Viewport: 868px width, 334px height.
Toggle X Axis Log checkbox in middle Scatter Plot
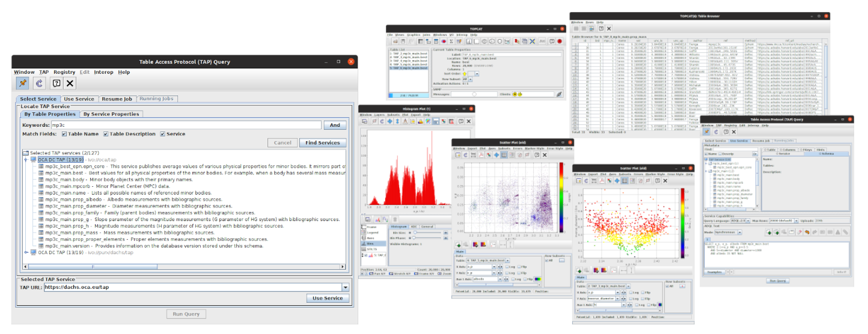pyautogui.click(x=507, y=267)
